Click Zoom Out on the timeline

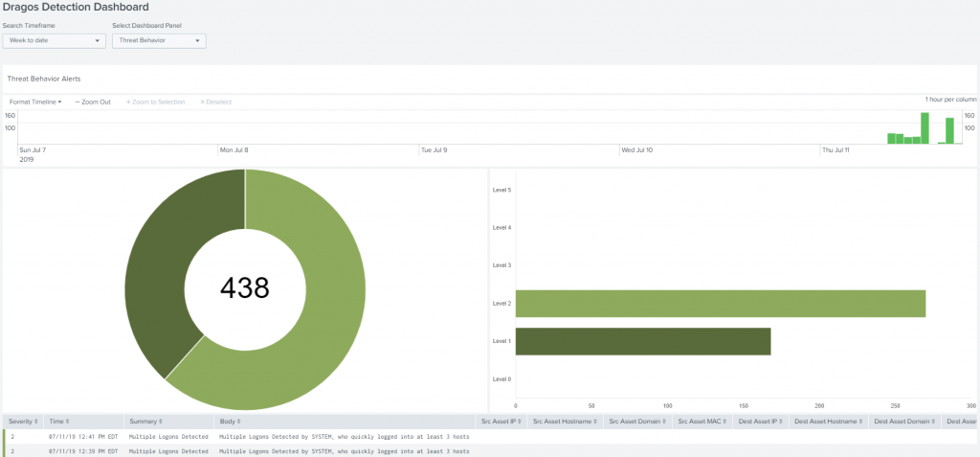pyautogui.click(x=93, y=103)
